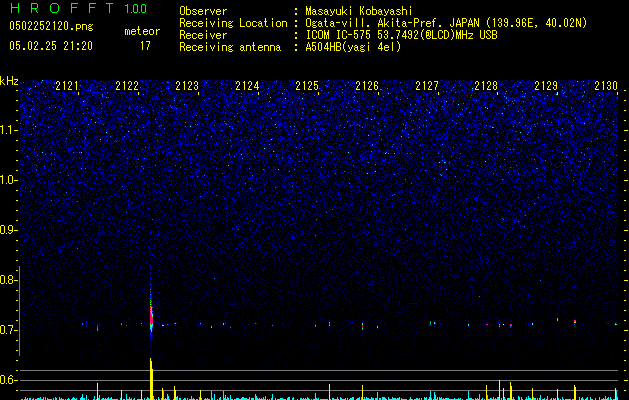The image size is (629, 400).
Task: Click the bright red meteor echo after 2122
Action: pos(151,318)
